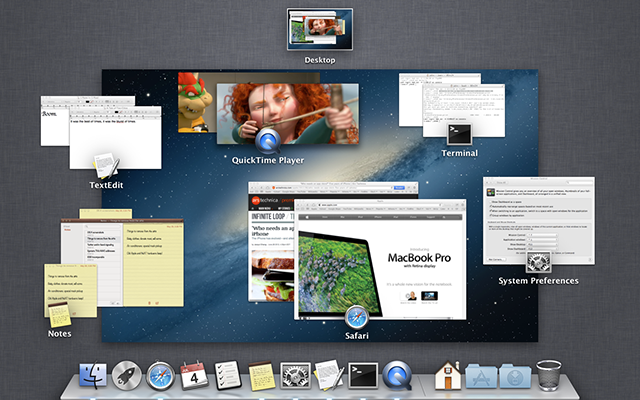Click Watch the TV ad thumbnail on apple.com
The width and height of the screenshot is (640, 400).
pos(429,296)
